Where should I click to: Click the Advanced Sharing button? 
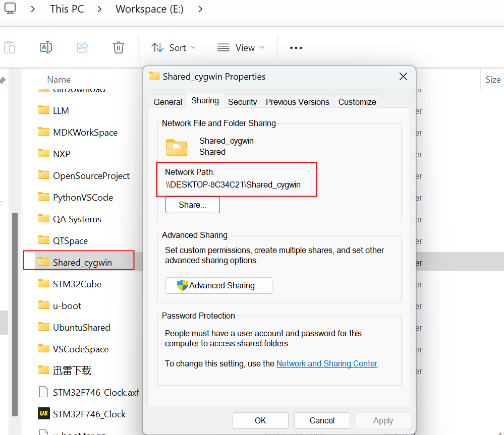coord(218,285)
